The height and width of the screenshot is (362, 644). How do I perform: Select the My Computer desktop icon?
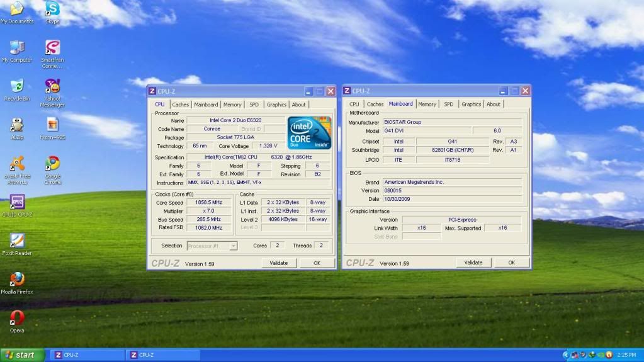17,52
